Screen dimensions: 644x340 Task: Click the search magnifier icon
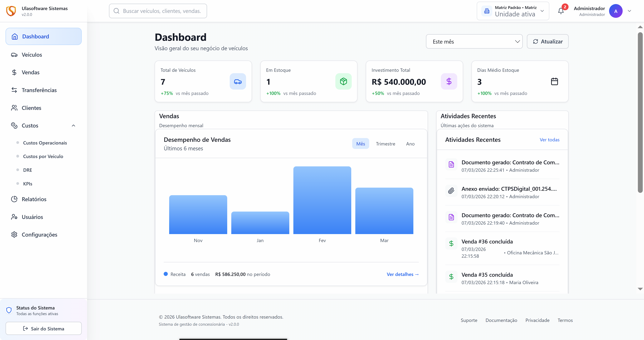(x=116, y=11)
